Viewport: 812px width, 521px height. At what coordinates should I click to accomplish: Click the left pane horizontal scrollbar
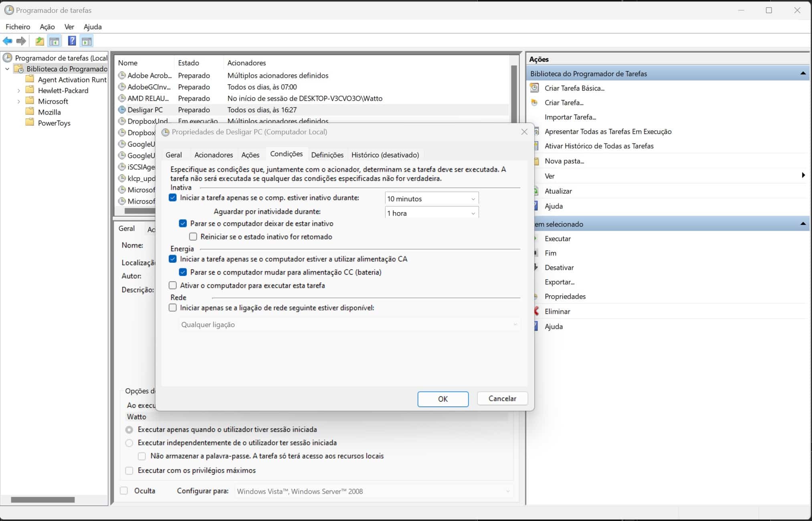click(x=43, y=500)
